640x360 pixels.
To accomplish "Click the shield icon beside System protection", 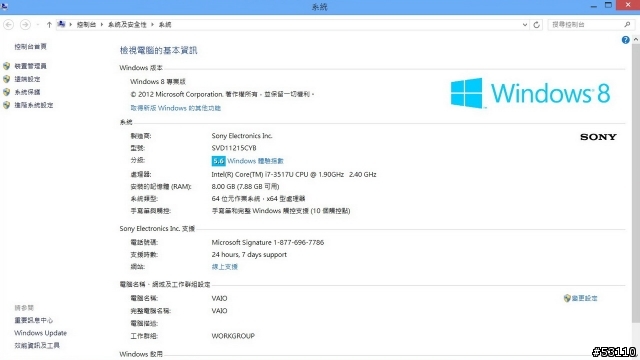I will pyautogui.click(x=7, y=92).
